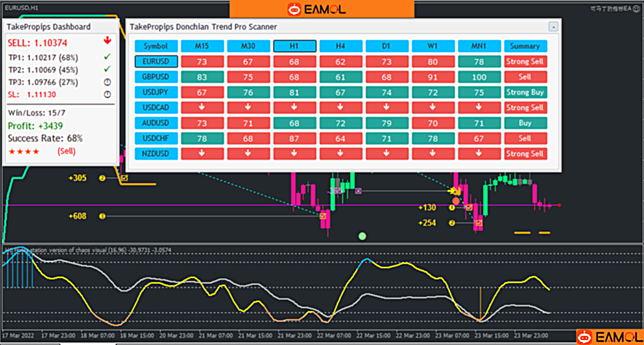Click the TP2 green checkmark
This screenshot has width=644, height=345.
pyautogui.click(x=107, y=69)
